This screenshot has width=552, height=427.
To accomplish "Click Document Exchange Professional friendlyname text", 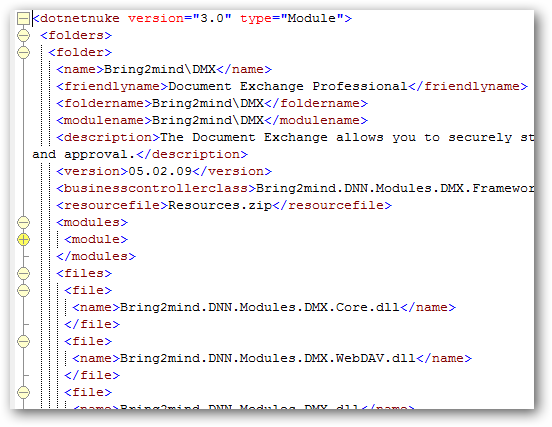I will click(288, 86).
